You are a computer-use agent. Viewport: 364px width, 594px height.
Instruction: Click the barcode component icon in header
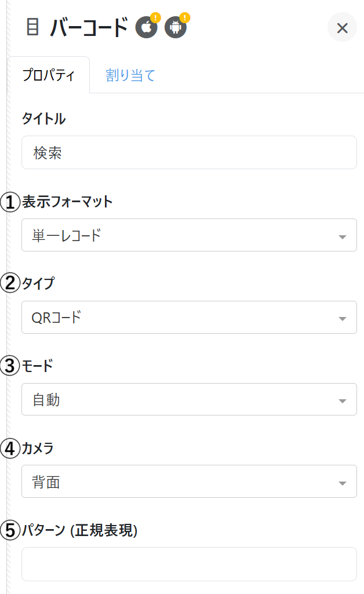tap(33, 27)
